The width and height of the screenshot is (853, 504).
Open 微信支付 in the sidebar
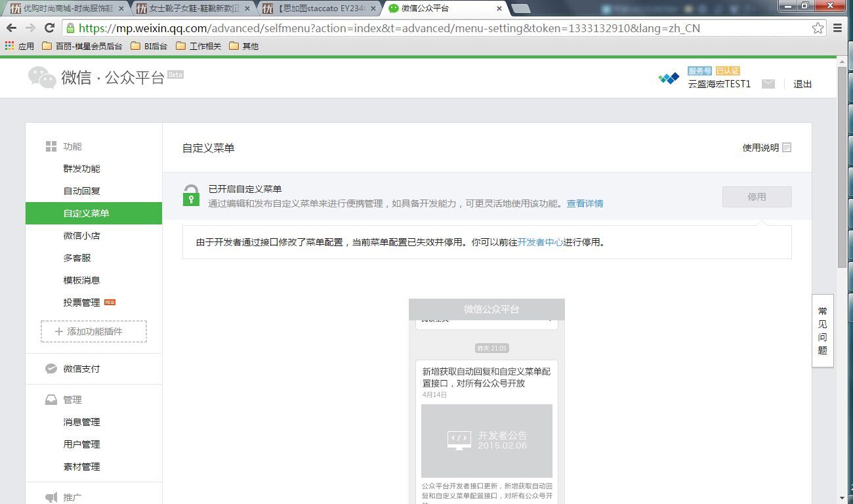click(x=82, y=369)
